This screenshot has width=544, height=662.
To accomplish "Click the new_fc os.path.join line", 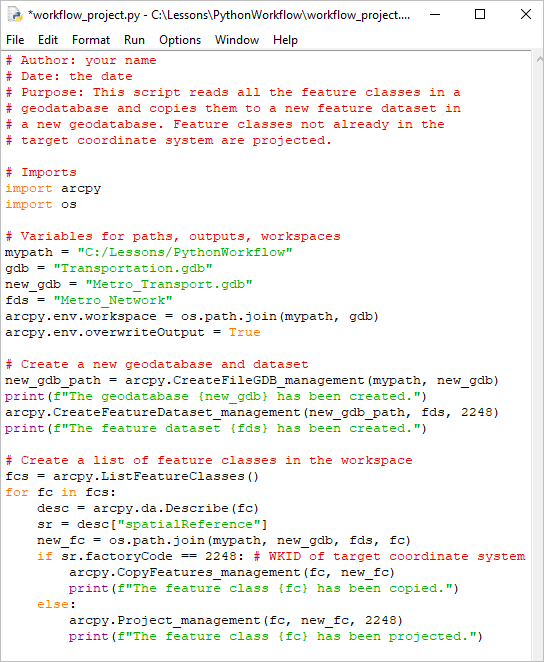I will click(224, 541).
